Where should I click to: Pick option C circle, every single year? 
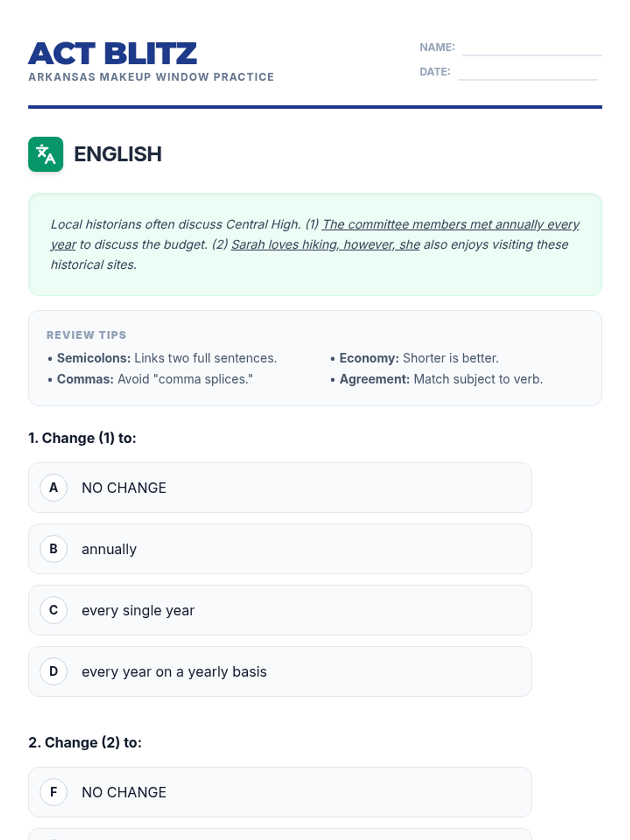(x=54, y=610)
